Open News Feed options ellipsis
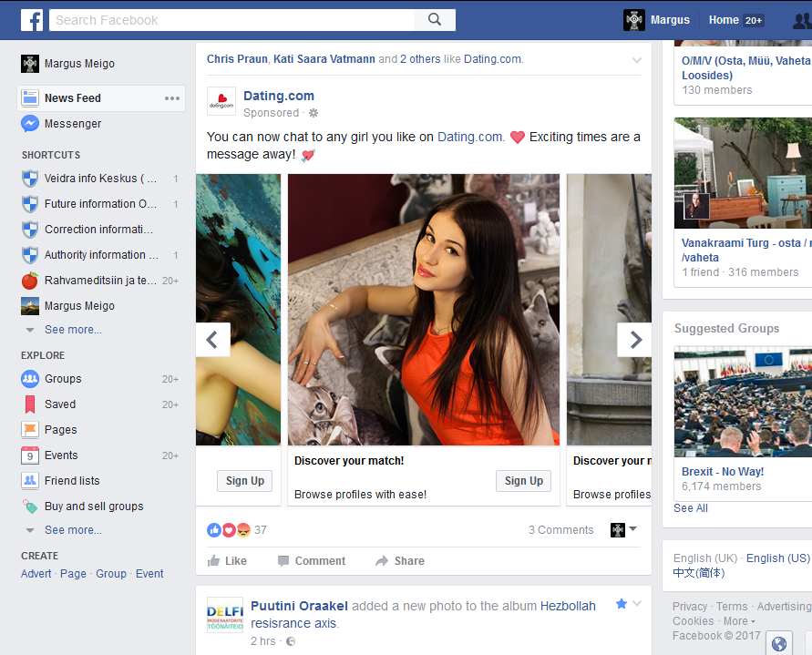812x655 pixels. pos(172,98)
